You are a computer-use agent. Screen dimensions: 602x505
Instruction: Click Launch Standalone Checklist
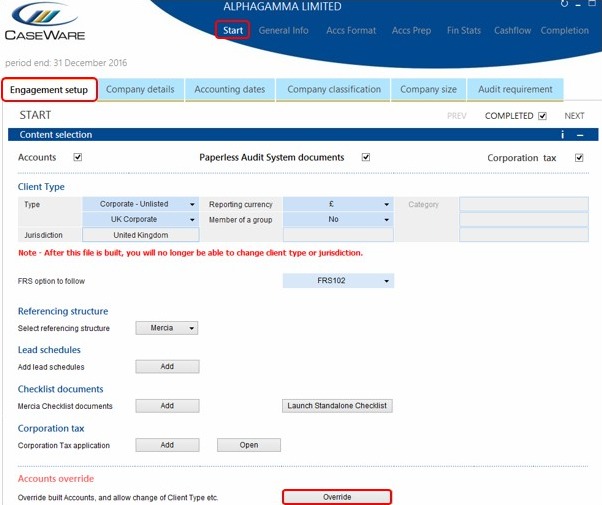click(x=336, y=406)
